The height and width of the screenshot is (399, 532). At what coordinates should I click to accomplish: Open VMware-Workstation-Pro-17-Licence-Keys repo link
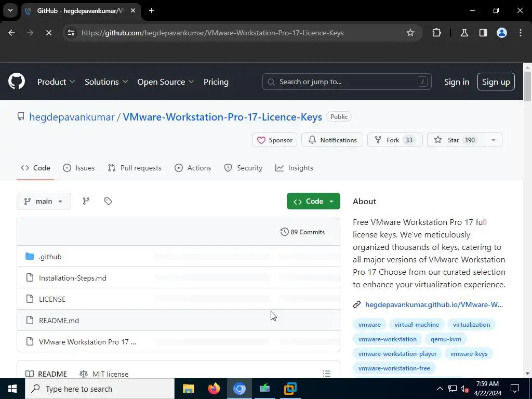tap(222, 117)
